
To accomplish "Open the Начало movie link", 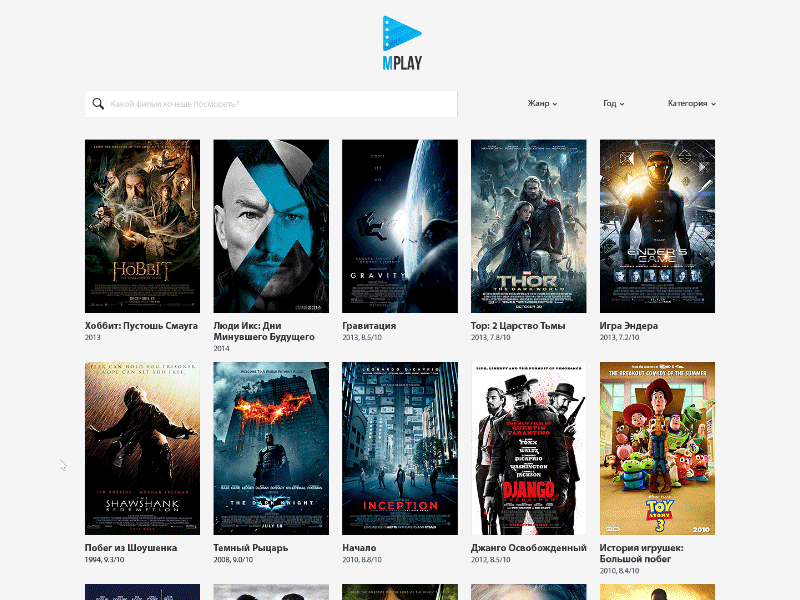I will click(x=362, y=549).
